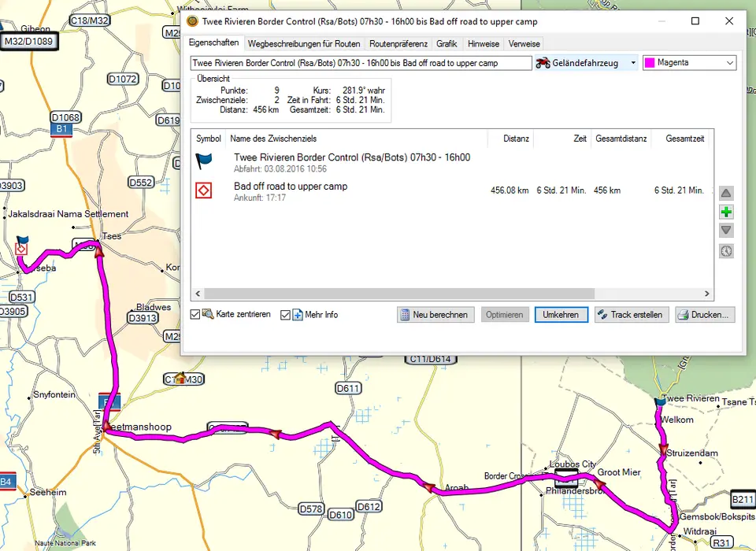The height and width of the screenshot is (551, 756).
Task: Click the 456.08 km distance cell
Action: 510,190
